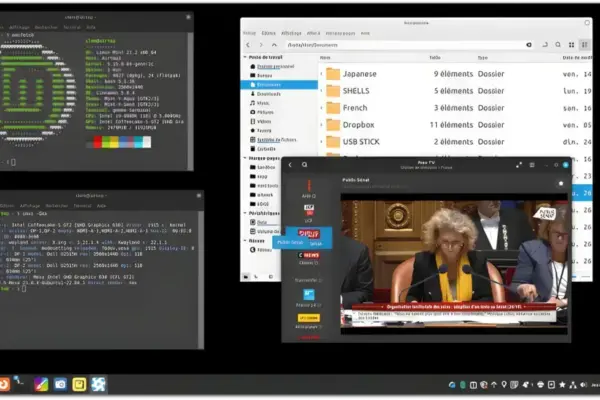Image resolution: width=600 pixels, height=400 pixels.
Task: Open the volume icon in system tray
Action: pyautogui.click(x=583, y=385)
